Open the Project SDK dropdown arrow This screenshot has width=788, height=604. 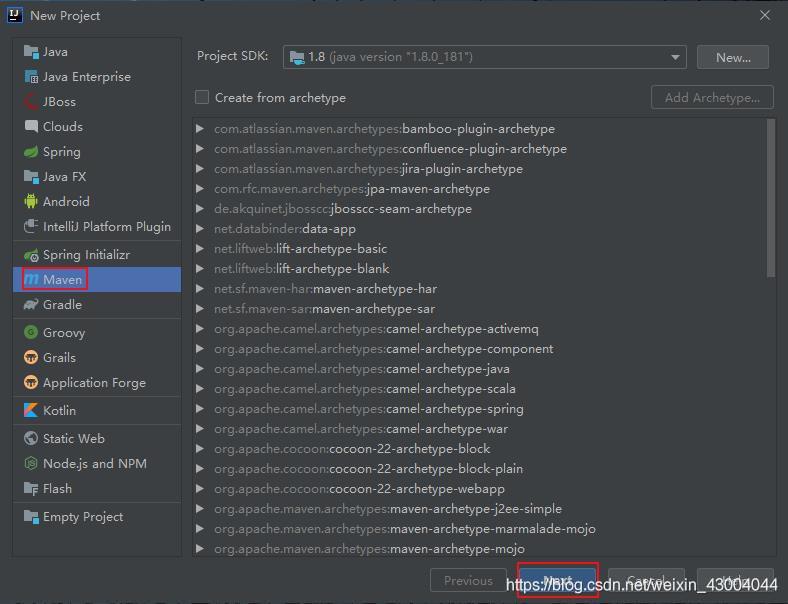(675, 57)
